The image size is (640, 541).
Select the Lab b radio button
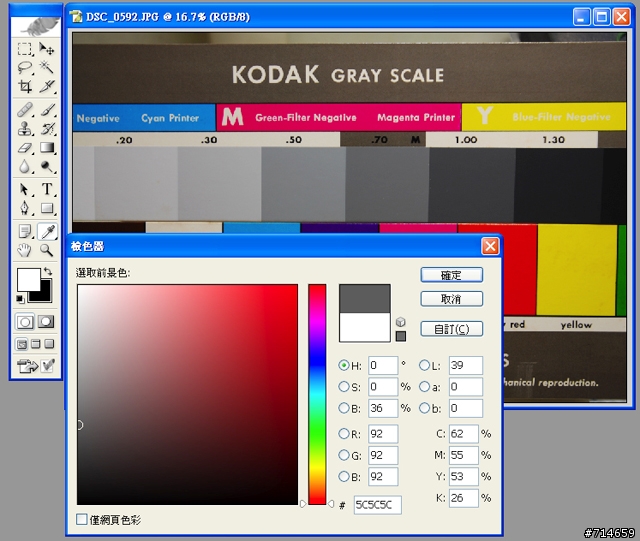424,408
